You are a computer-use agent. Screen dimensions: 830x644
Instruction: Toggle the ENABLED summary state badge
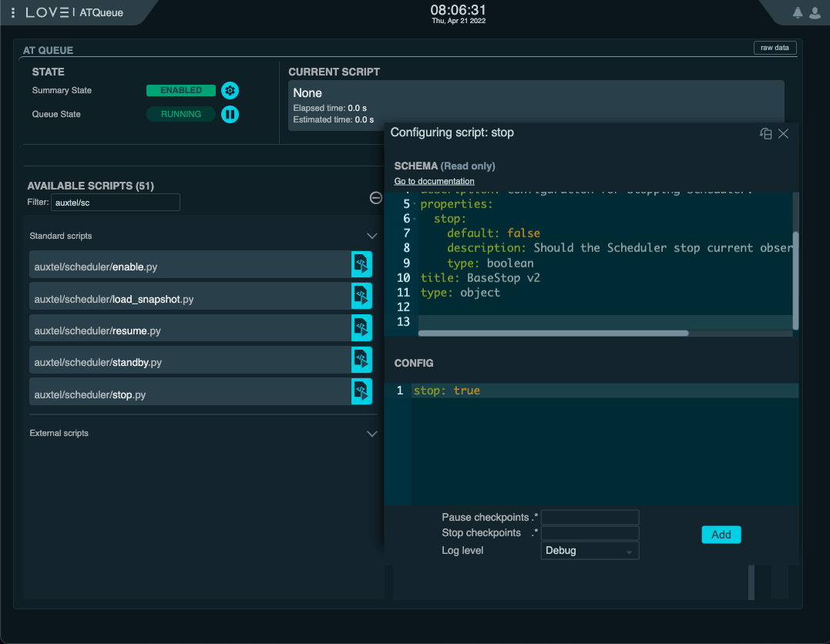pos(180,90)
